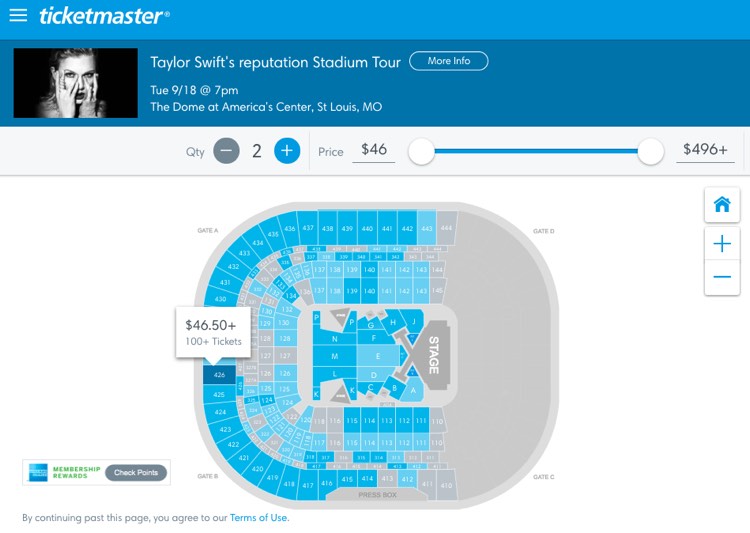Select the Taylor Swift event thumbnail
Image resolution: width=750 pixels, height=533 pixels.
coord(76,83)
